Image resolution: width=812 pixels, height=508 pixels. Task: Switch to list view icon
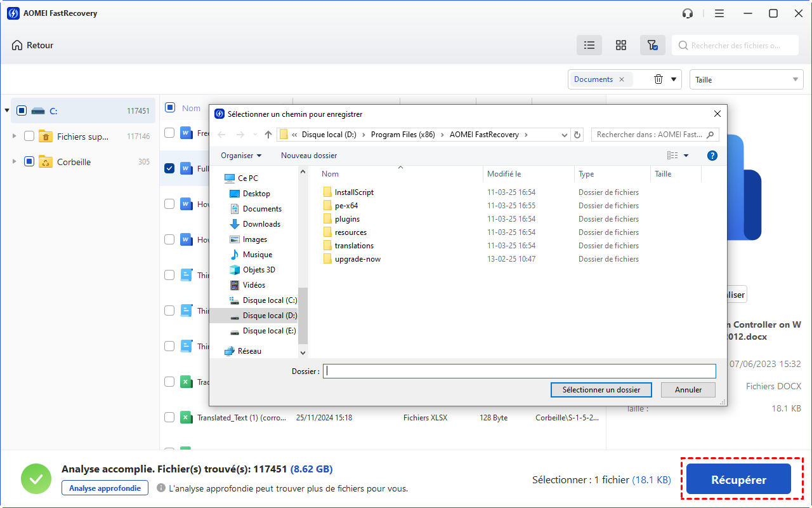(x=589, y=45)
